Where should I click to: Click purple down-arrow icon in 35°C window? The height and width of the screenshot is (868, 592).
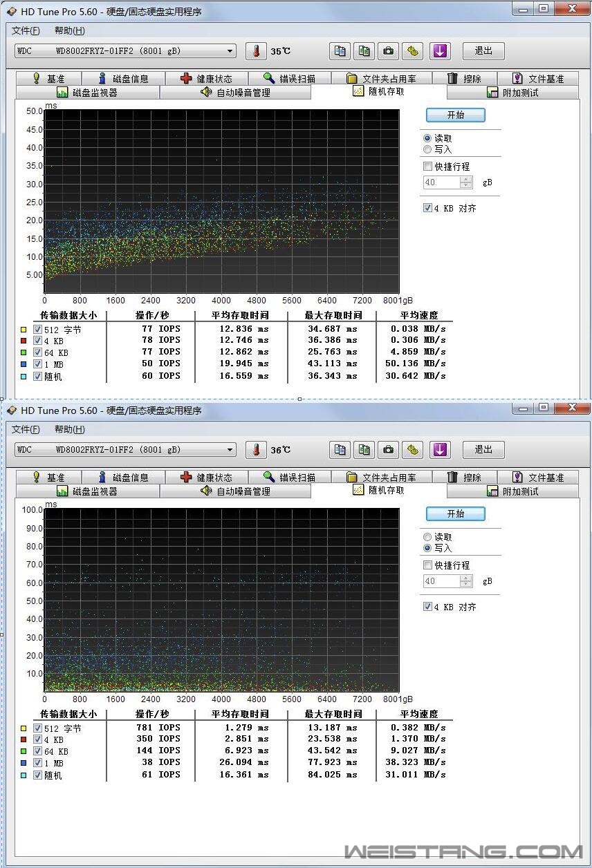(x=441, y=51)
